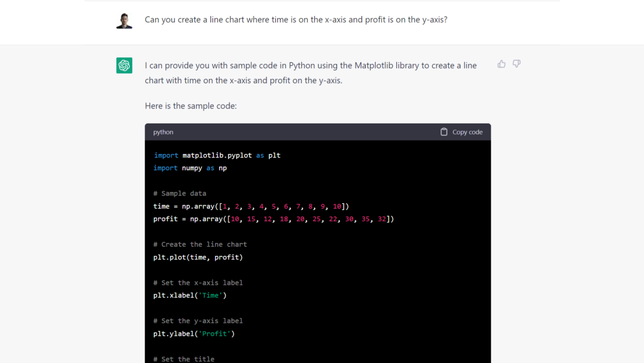This screenshot has width=644, height=363.
Task: Click the "python" language label
Action: click(x=163, y=132)
